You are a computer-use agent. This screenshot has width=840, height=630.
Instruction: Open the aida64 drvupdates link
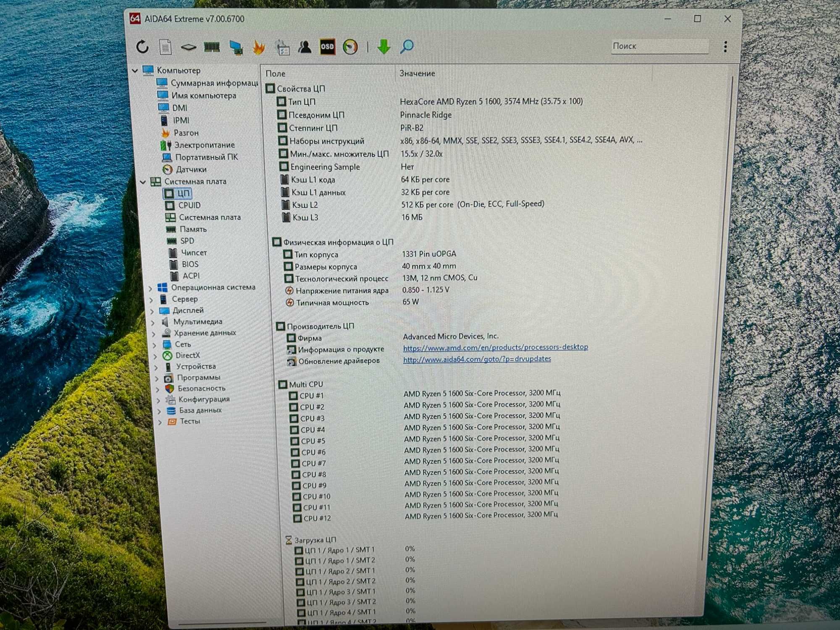[x=477, y=359]
